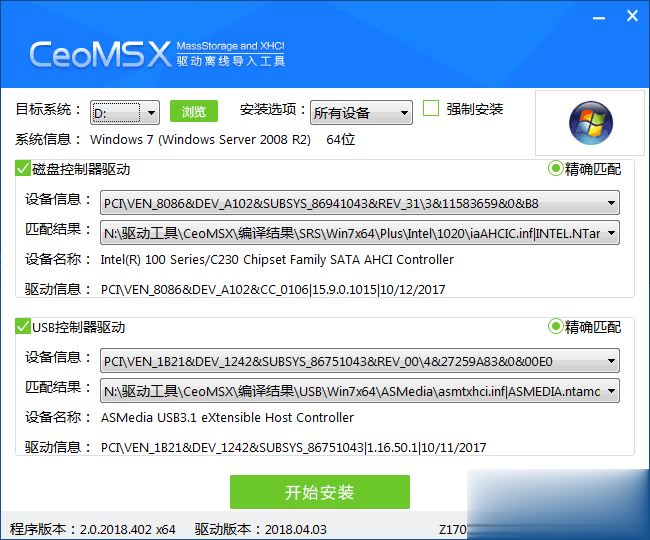Click the 开始安装 start install button
Image resolution: width=650 pixels, height=540 pixels.
point(320,492)
